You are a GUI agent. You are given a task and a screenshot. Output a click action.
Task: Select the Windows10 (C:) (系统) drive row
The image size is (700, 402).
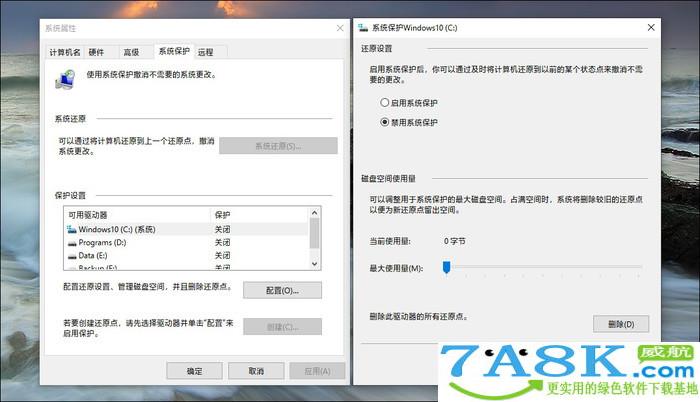coord(186,229)
